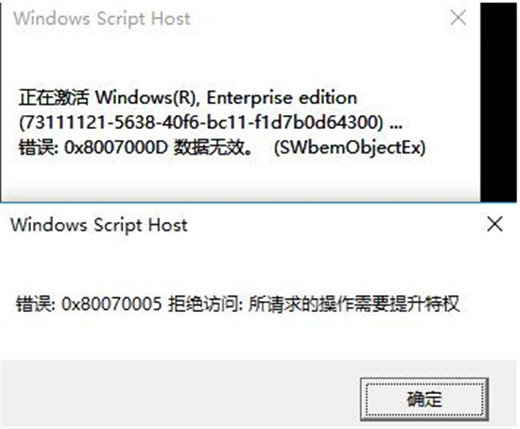Click the 0x80070005 error code text
This screenshot has height=429, width=520.
pos(112,304)
